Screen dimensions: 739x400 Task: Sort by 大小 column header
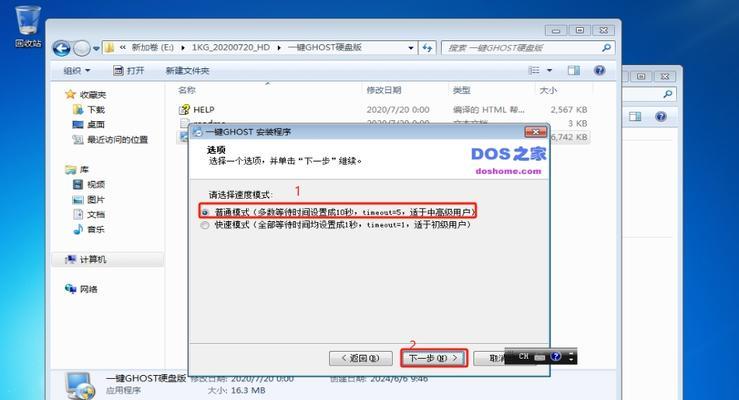tap(548, 90)
